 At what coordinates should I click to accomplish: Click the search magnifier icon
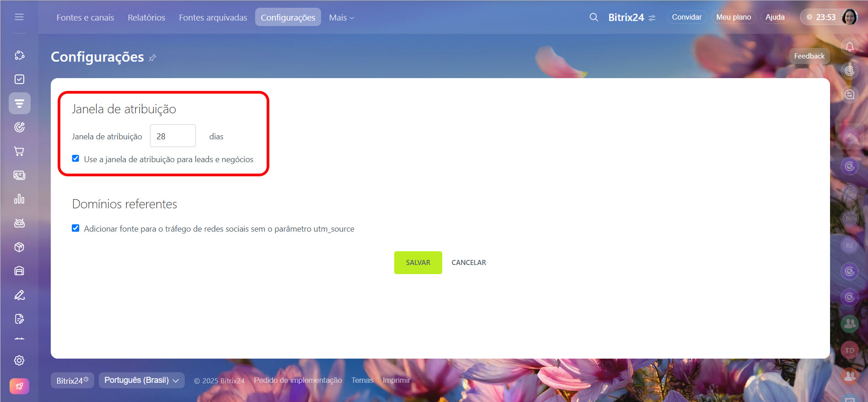pyautogui.click(x=594, y=17)
